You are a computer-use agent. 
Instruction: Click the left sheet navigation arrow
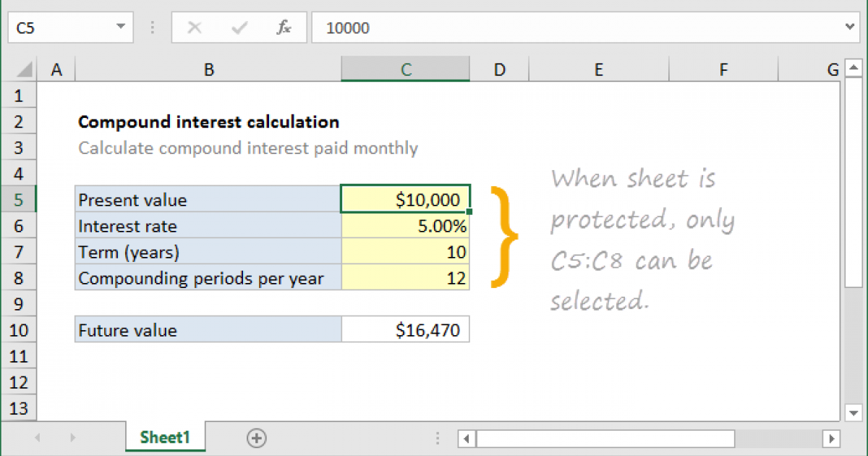pyautogui.click(x=36, y=437)
